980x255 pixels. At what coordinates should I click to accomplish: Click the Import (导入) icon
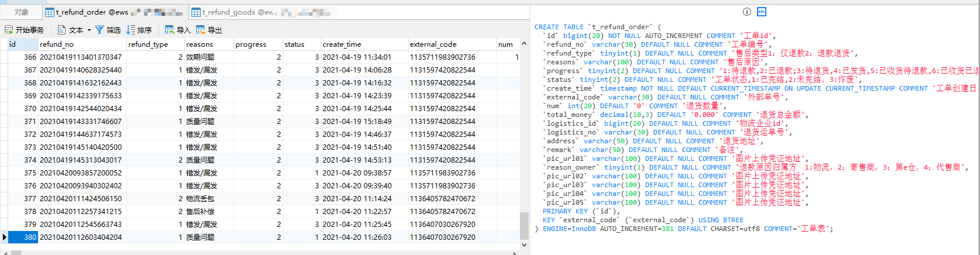(x=170, y=30)
